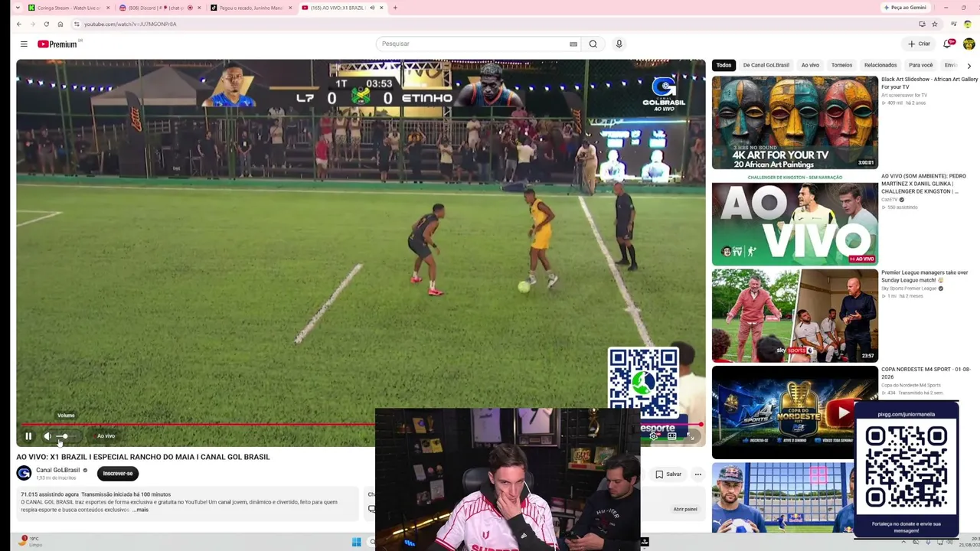Select the 'De Canal GoLBrasil' chip
The image size is (980, 551).
[766, 65]
